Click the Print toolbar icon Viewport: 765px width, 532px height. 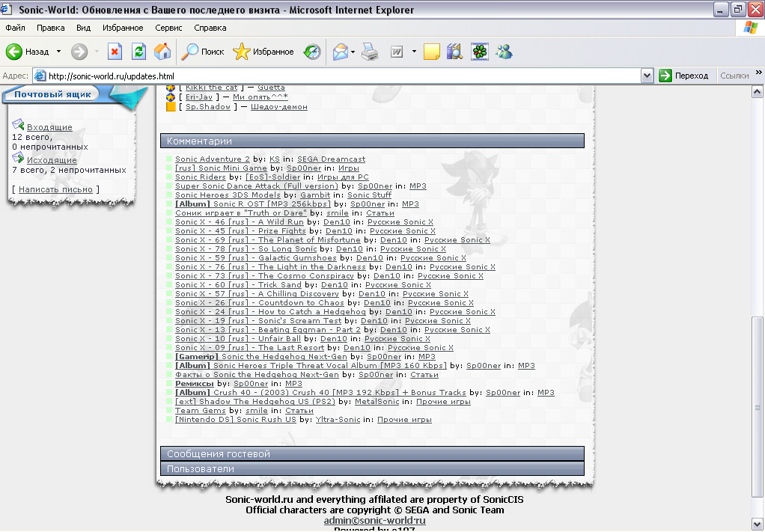tap(370, 52)
